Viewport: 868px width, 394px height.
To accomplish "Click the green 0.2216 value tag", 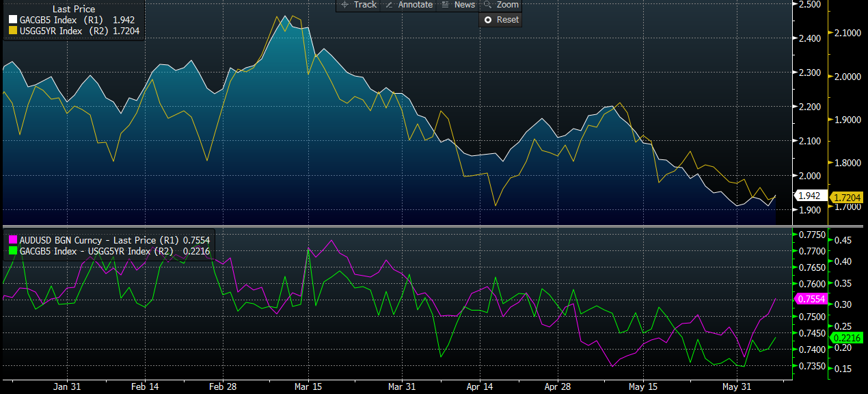I will pyautogui.click(x=845, y=338).
